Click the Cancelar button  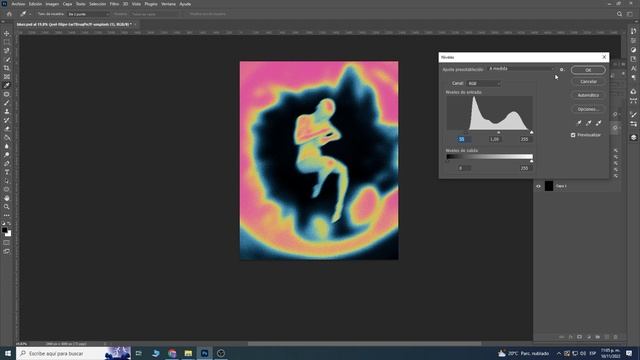pos(588,82)
